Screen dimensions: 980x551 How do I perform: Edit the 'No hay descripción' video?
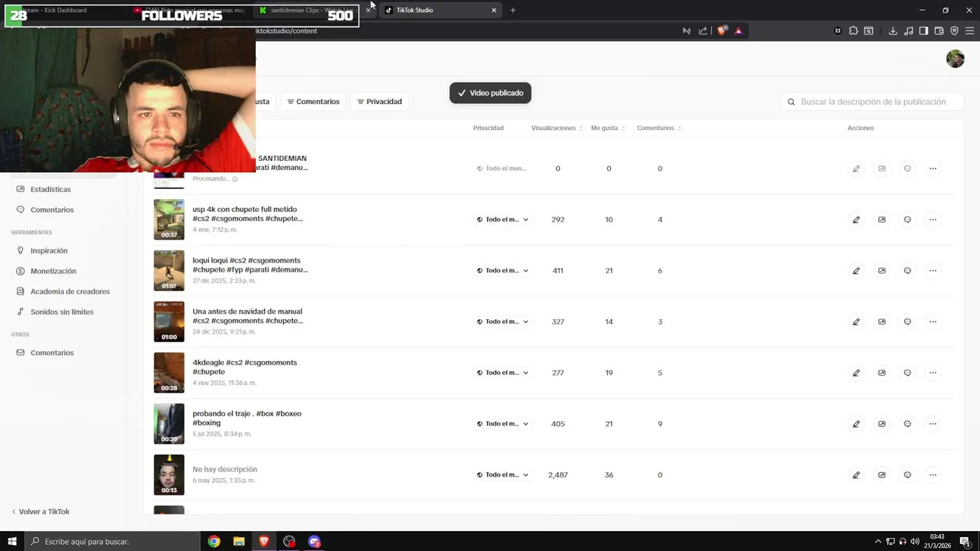tap(856, 474)
